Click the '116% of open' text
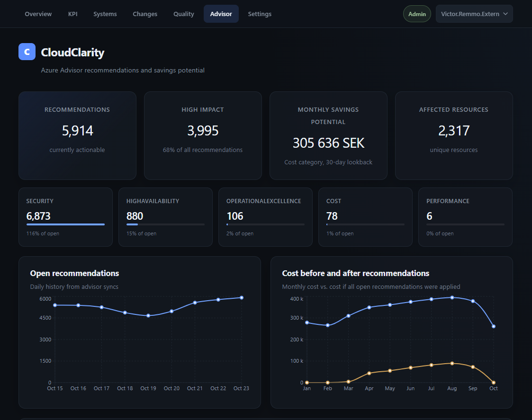The width and height of the screenshot is (532, 420). click(x=43, y=233)
